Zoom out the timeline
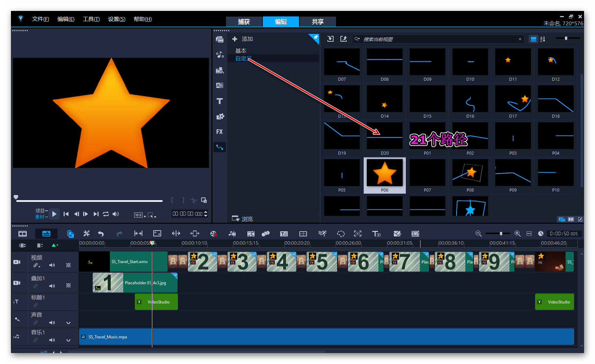Viewport: 595px width, 364px height. coord(479,234)
